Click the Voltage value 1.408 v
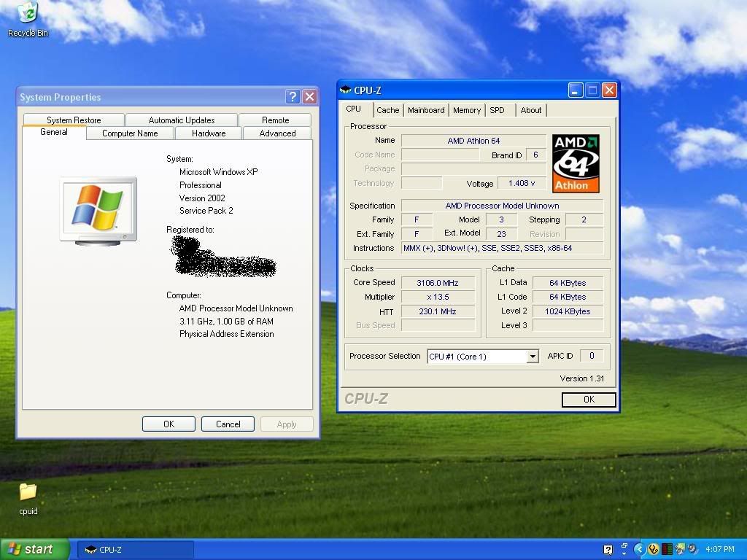Screen dimensions: 747x560 [522, 183]
